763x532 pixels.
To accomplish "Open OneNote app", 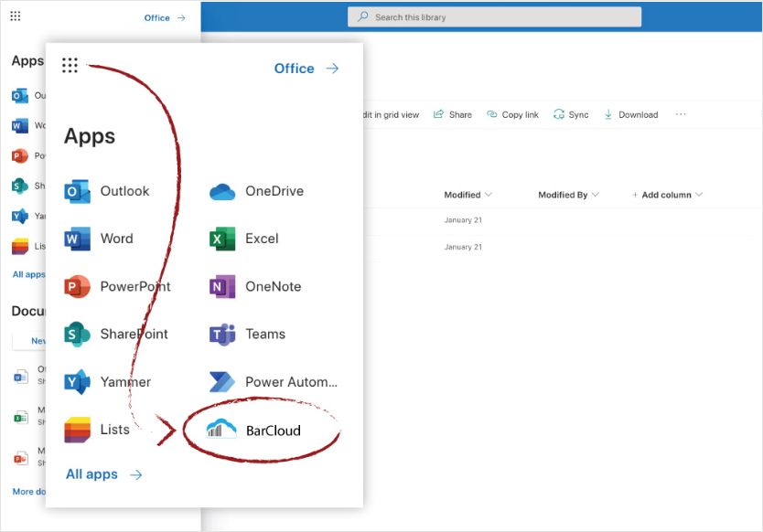I will pyautogui.click(x=255, y=286).
